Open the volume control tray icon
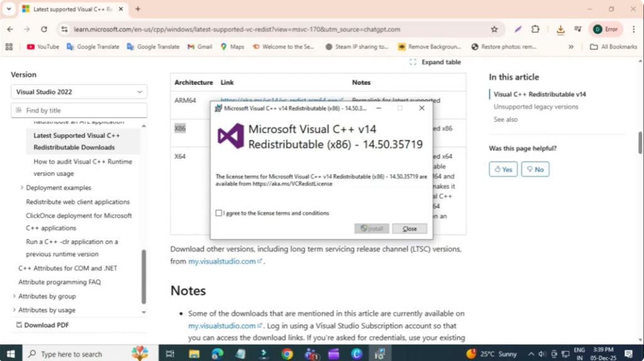 [542, 354]
